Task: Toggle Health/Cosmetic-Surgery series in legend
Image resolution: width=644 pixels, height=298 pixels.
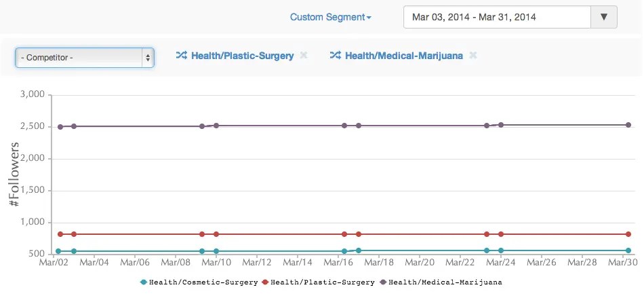Action: 203,282
